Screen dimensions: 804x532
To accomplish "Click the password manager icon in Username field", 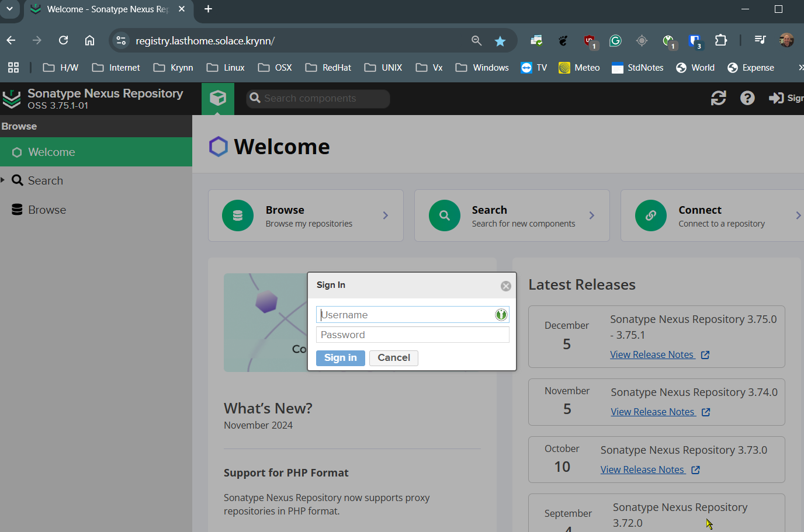I will coord(501,315).
